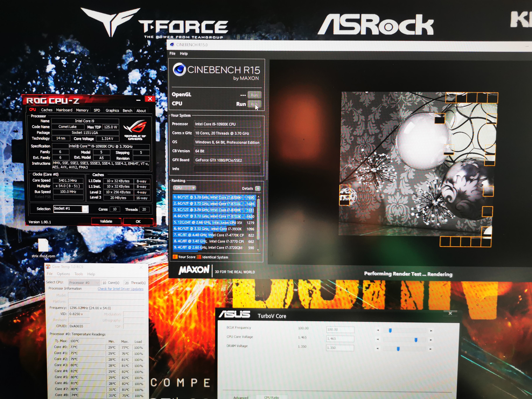
Task: Open the Advanced tab in TurboV Core
Action: [x=241, y=397]
